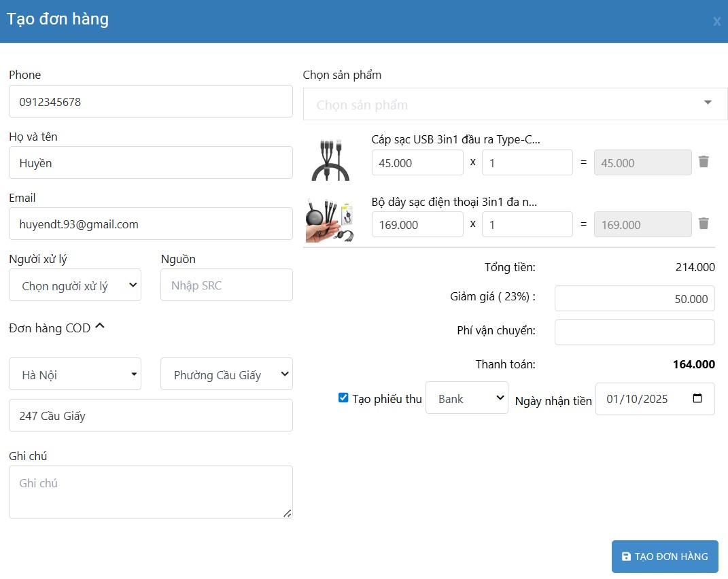728x579 pixels.
Task: Open the Chọn người xử lý dropdown
Action: [75, 285]
